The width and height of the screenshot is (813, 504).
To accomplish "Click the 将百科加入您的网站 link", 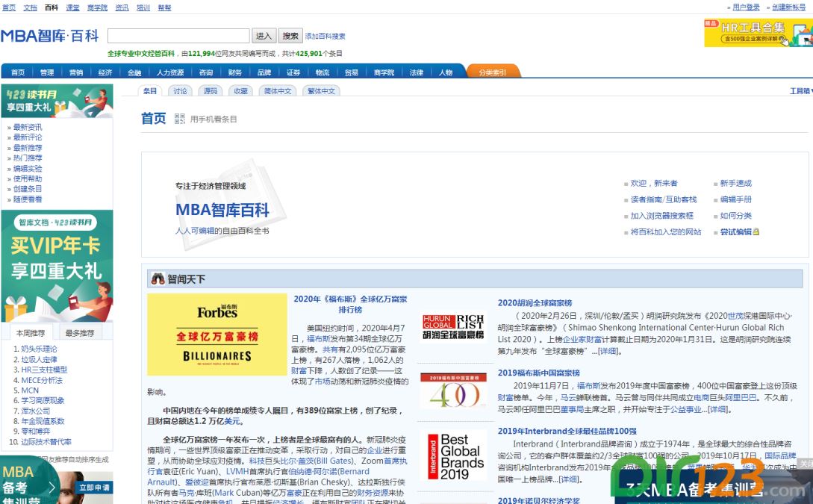I will 666,231.
